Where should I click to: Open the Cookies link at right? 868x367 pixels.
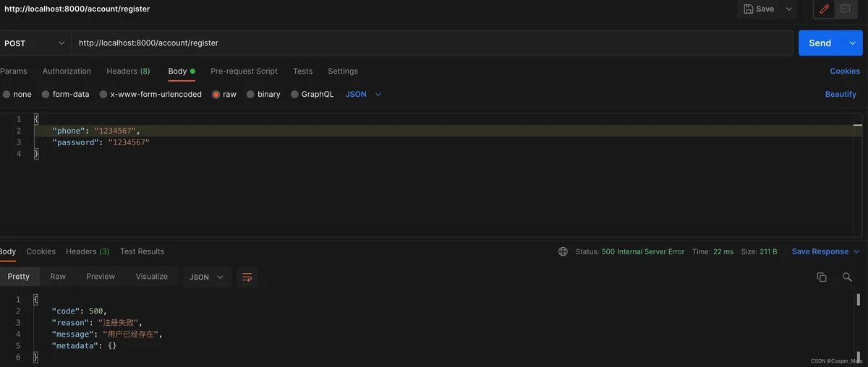(x=845, y=72)
